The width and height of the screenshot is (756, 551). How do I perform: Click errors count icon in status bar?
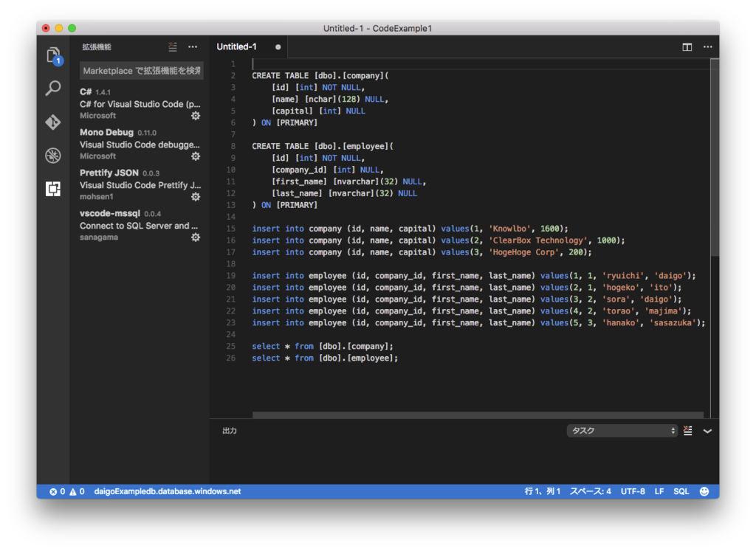coord(57,491)
